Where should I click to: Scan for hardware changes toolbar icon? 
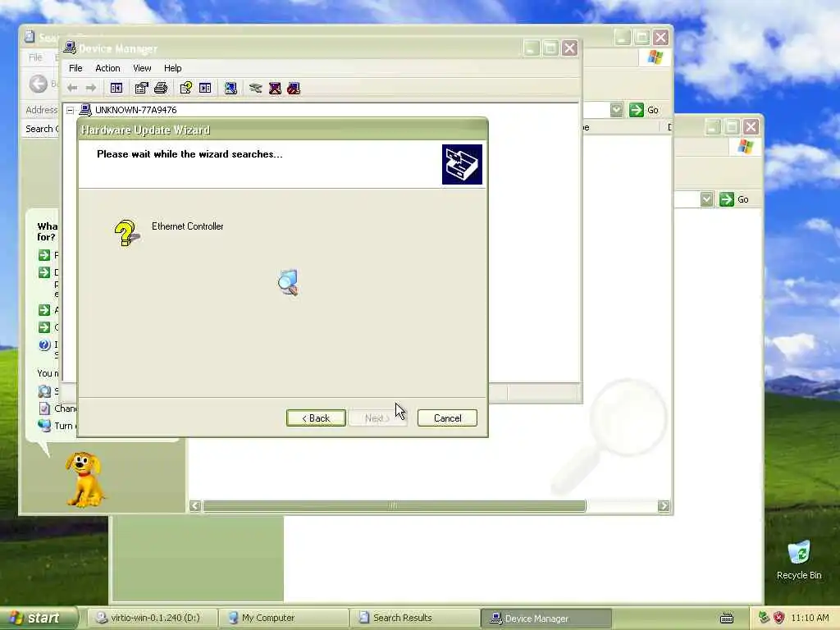point(231,88)
